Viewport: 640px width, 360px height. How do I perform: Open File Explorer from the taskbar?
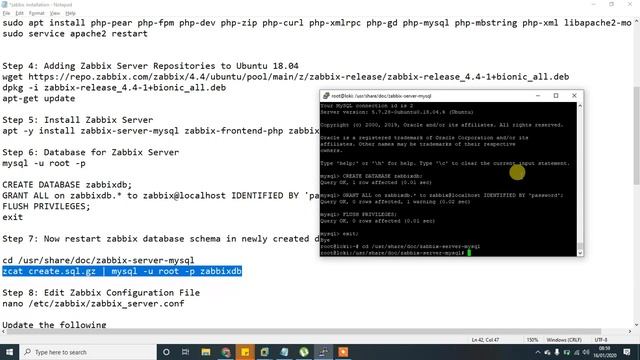(206, 352)
